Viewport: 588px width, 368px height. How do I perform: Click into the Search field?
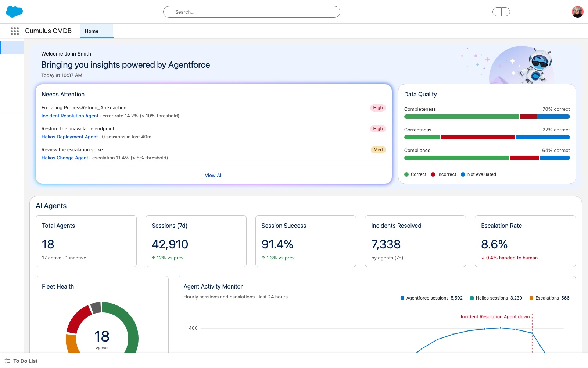252,12
